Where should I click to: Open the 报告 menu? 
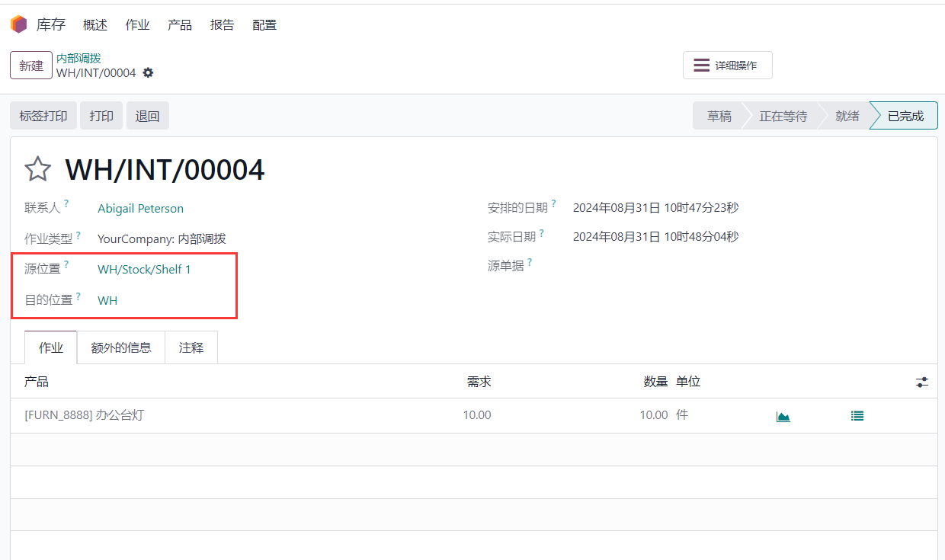click(223, 25)
